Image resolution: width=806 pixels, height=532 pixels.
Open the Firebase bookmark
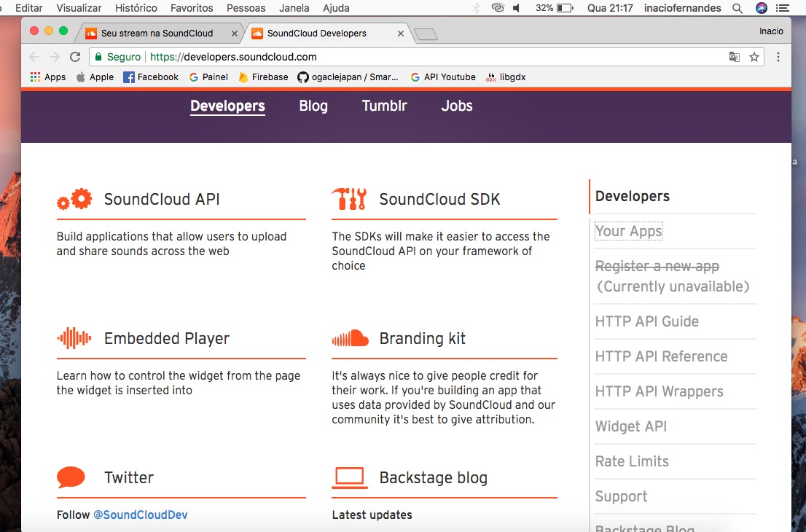click(263, 77)
